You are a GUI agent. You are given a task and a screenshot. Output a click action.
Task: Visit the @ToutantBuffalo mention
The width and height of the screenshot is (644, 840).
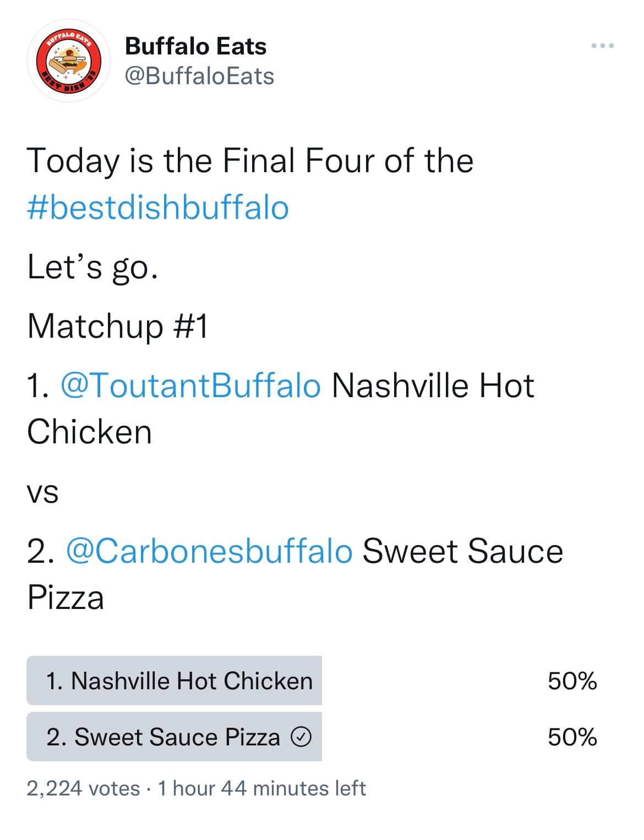190,385
